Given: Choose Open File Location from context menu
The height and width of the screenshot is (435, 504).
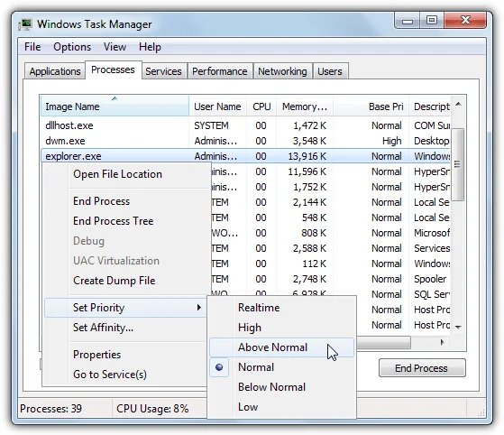Looking at the screenshot, I should [125, 174].
